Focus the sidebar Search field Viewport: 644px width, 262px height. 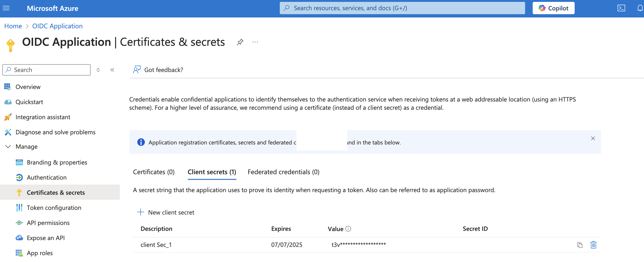coord(46,70)
